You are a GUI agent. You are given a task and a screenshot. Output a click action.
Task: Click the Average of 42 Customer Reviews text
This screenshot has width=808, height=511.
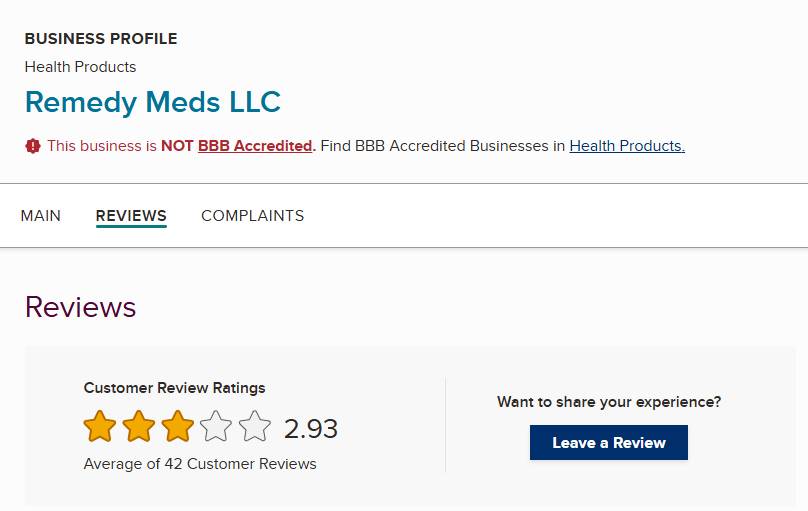click(x=200, y=464)
